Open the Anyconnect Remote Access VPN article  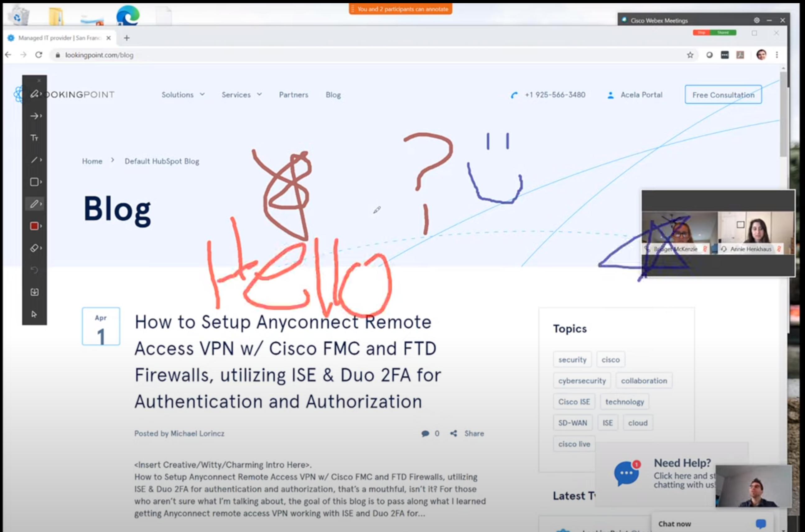(x=287, y=362)
